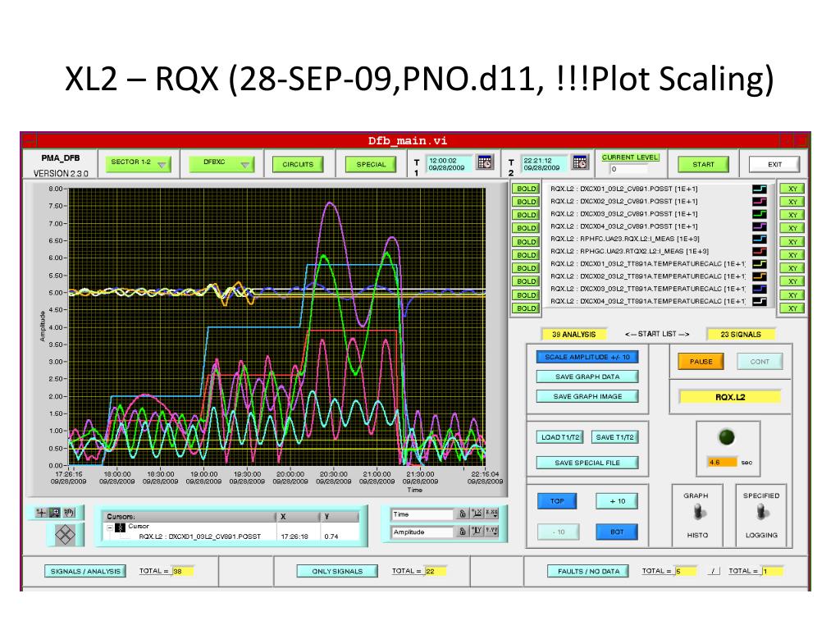Screen dimensions: 840x630
Task: Toggle BOLD for DXCX04 TT891A temperature signal
Action: (526, 308)
